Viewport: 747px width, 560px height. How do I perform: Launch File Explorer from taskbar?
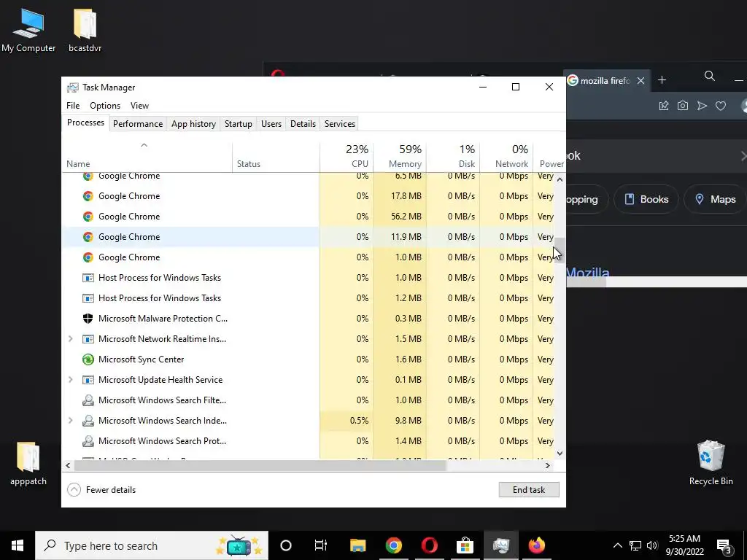[357, 545]
